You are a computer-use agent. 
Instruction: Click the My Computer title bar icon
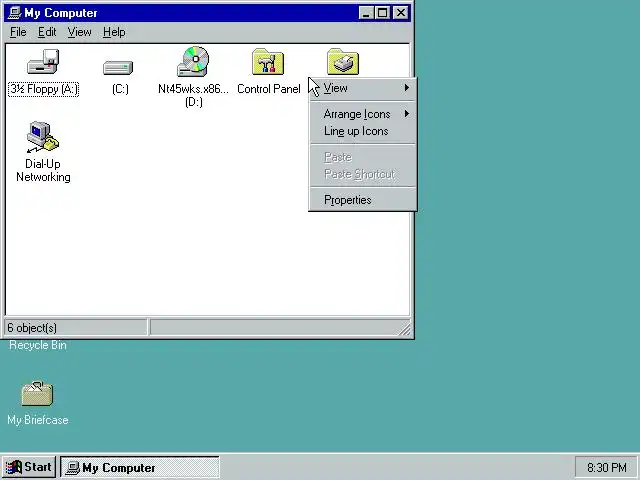(15, 13)
